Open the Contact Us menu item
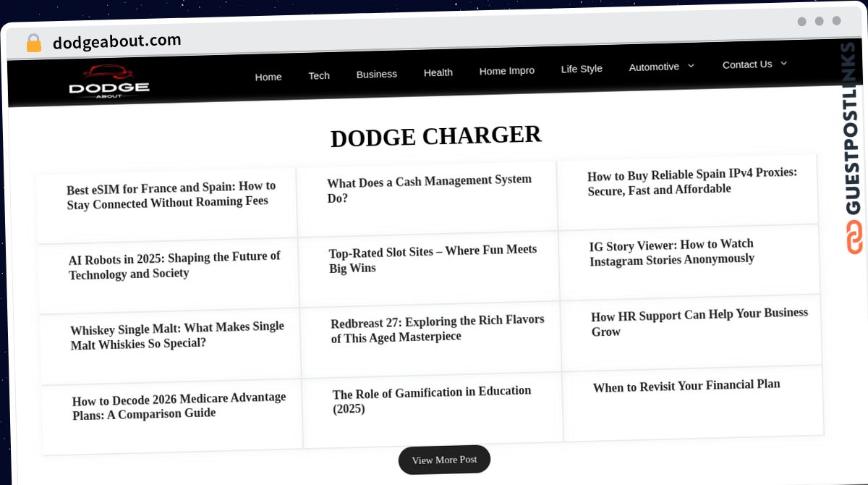This screenshot has height=485, width=868. coord(747,64)
